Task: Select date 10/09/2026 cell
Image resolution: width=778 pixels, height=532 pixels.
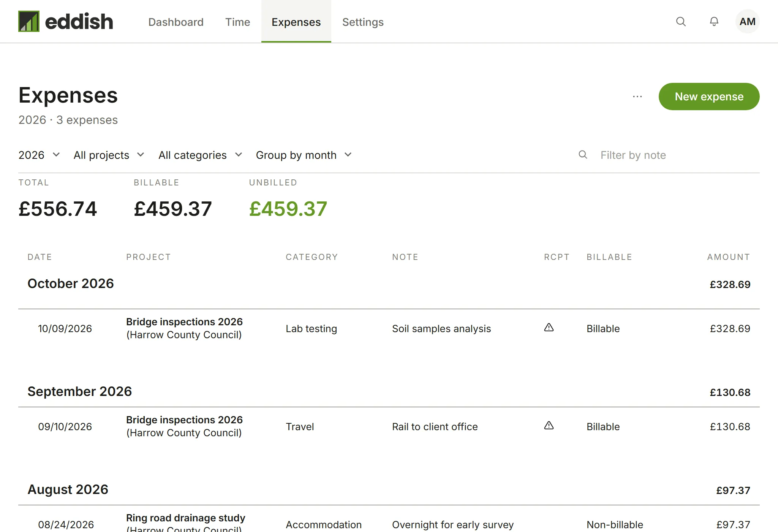Action: 65,329
